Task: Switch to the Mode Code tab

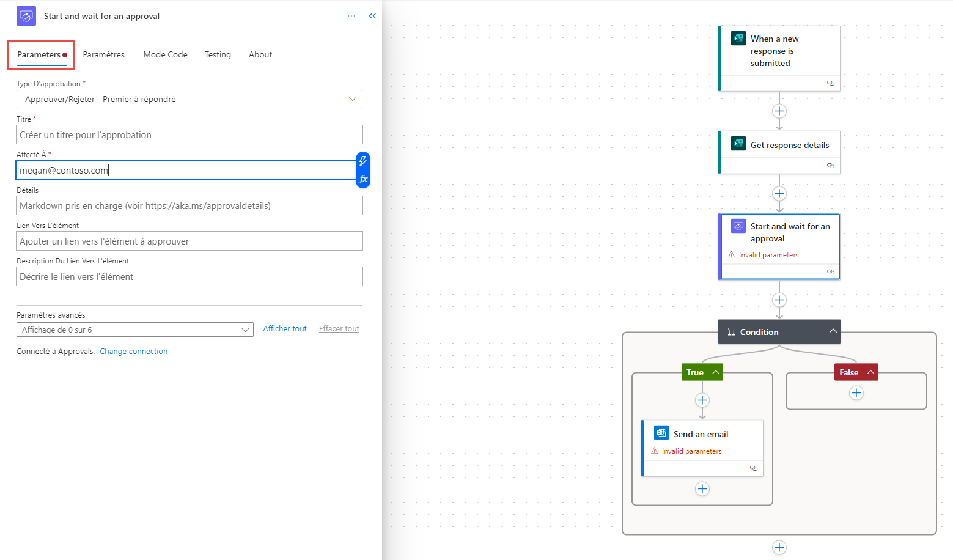Action: (x=166, y=55)
